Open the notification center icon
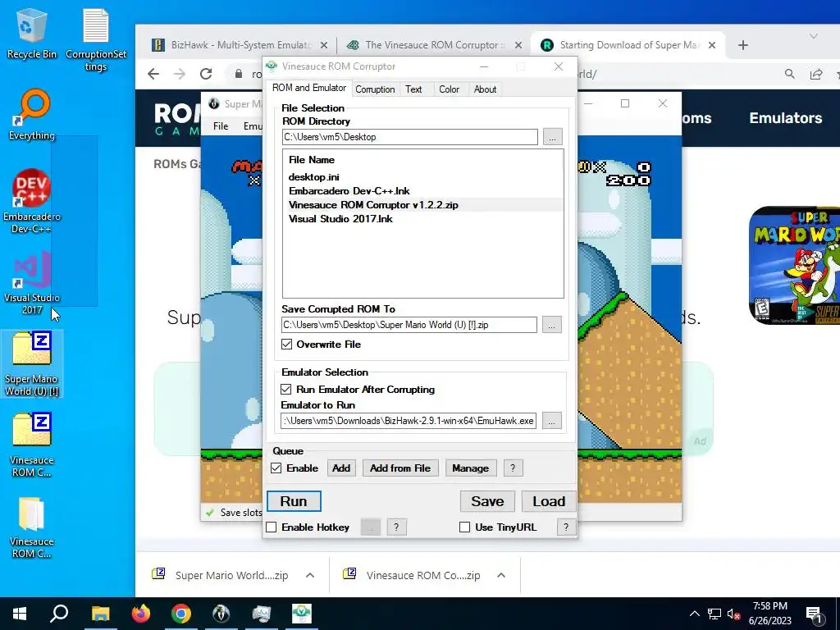The image size is (840, 630). (815, 614)
